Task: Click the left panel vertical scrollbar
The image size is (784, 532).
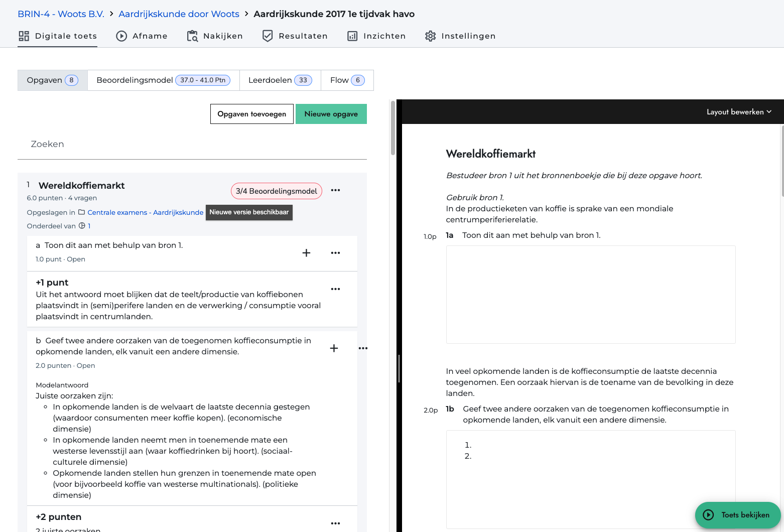Action: click(393, 127)
